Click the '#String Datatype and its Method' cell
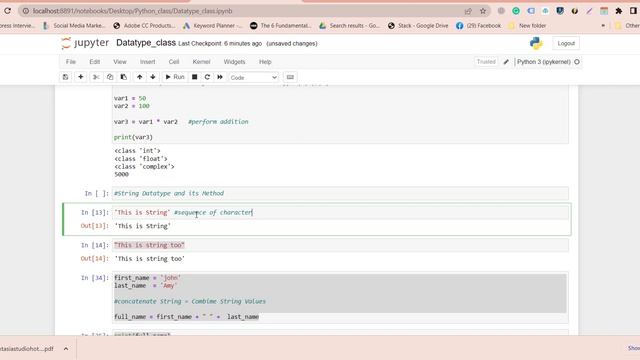The height and width of the screenshot is (360, 640). coord(340,193)
